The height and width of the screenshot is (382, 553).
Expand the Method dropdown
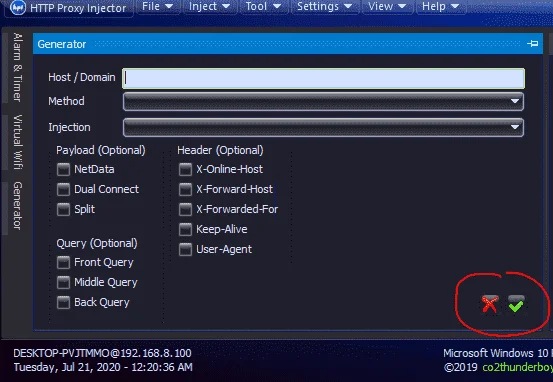[x=323, y=102]
